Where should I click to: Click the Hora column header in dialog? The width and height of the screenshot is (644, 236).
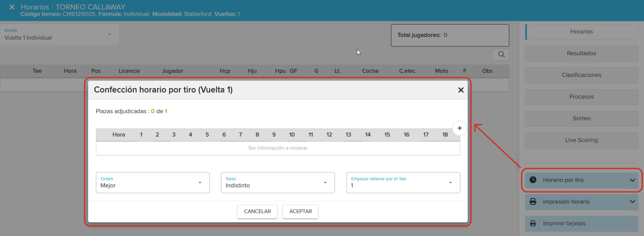click(x=119, y=135)
